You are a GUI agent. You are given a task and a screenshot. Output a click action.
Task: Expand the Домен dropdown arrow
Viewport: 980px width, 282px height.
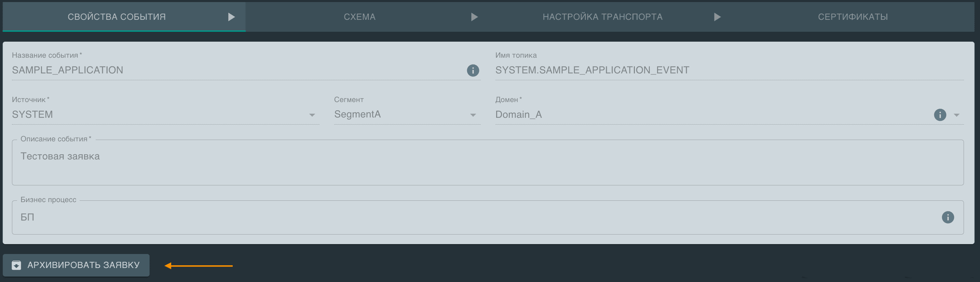click(x=956, y=115)
